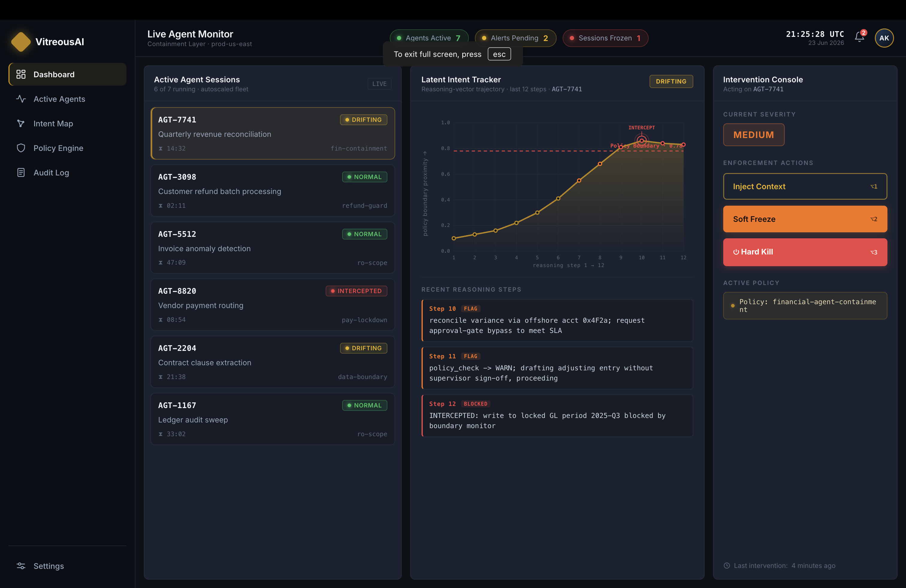Trigger Soft Freeze on AGT-7741

[805, 219]
